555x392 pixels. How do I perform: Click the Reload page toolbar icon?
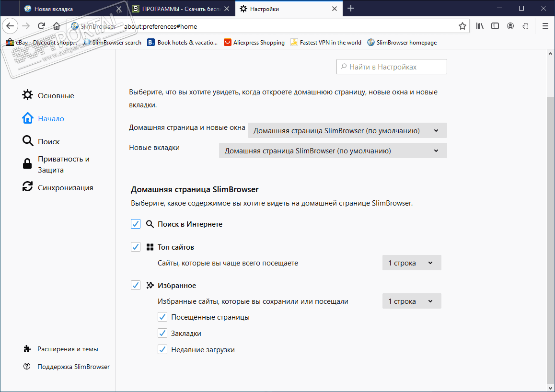(42, 26)
